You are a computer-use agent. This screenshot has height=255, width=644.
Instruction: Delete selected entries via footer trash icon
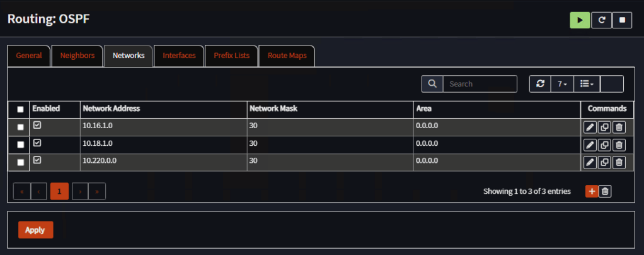point(605,191)
